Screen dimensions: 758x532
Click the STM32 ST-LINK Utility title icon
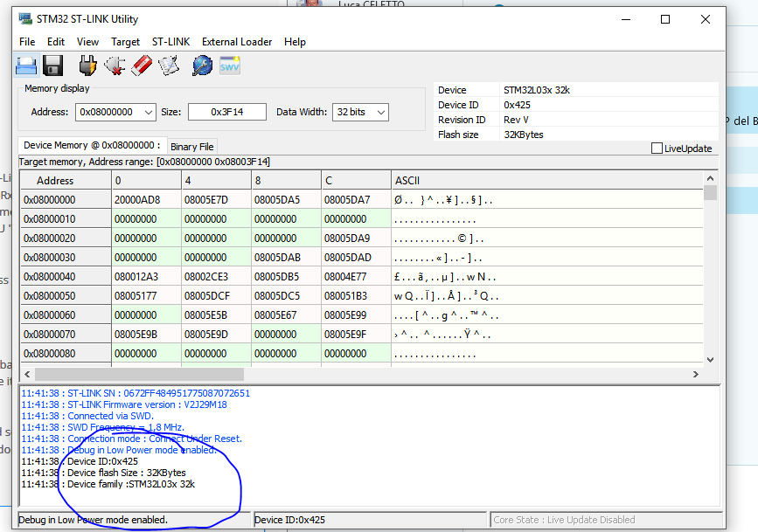point(25,19)
